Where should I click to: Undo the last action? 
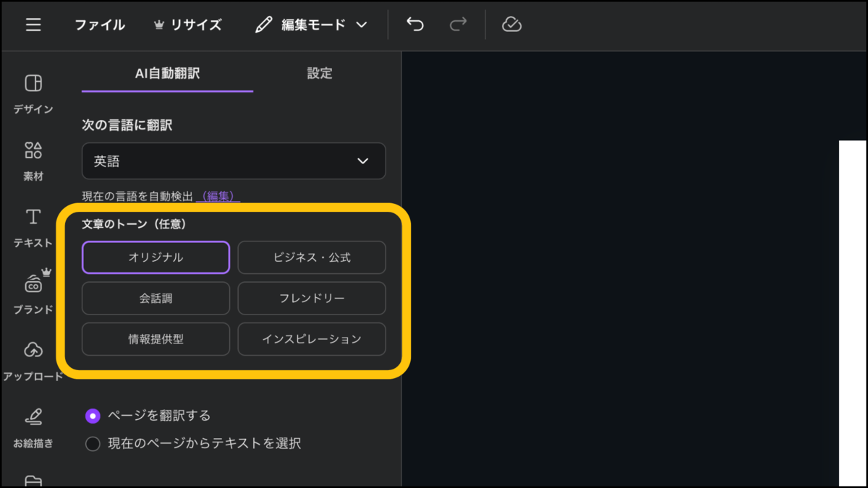(x=415, y=25)
